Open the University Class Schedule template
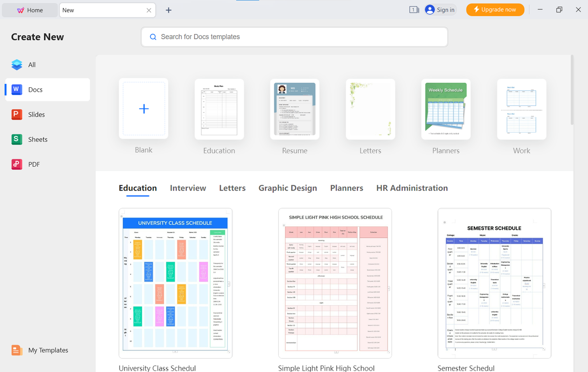Screen dimensions: 588x372 click(x=175, y=283)
